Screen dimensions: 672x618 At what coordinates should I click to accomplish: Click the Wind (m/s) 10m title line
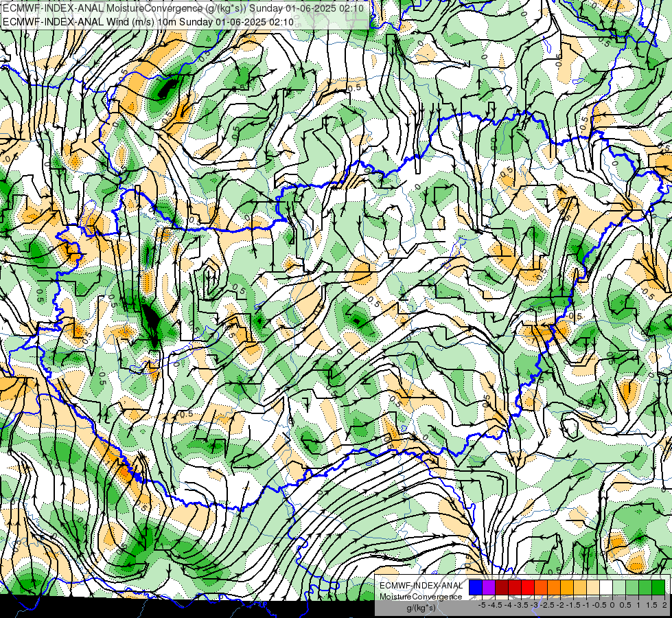point(148,22)
